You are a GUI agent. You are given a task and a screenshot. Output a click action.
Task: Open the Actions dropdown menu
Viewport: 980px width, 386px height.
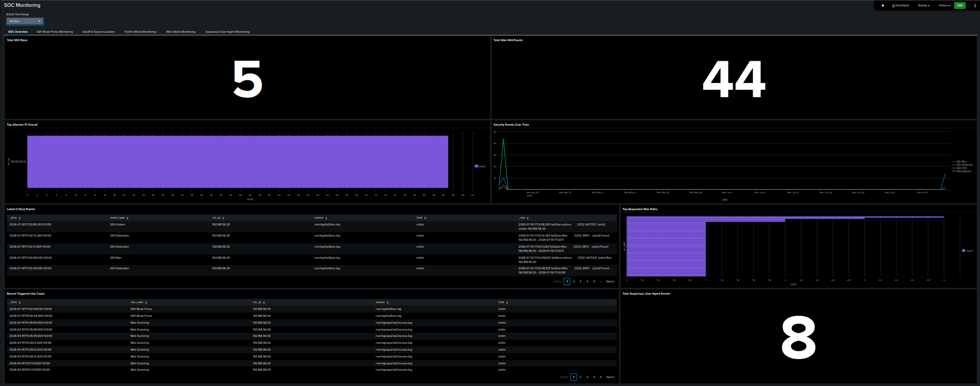944,5
